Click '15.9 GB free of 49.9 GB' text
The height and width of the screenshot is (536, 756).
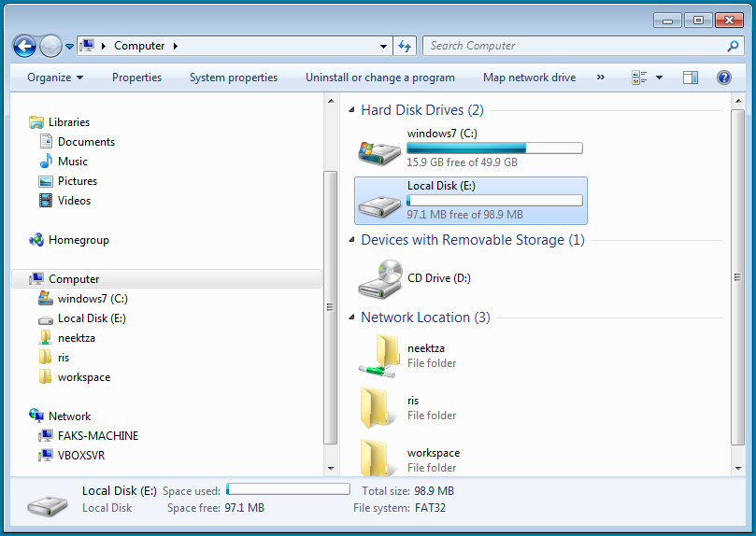click(462, 162)
